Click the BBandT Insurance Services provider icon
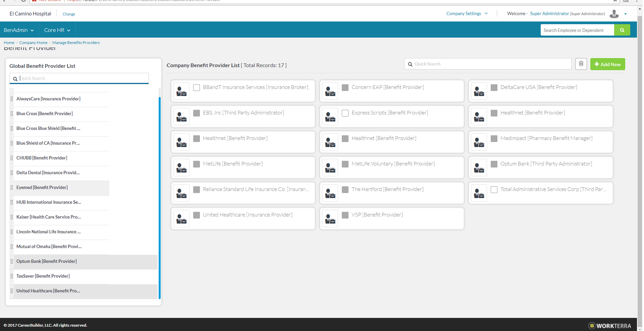Screen dimensions: 644x331 (181, 91)
